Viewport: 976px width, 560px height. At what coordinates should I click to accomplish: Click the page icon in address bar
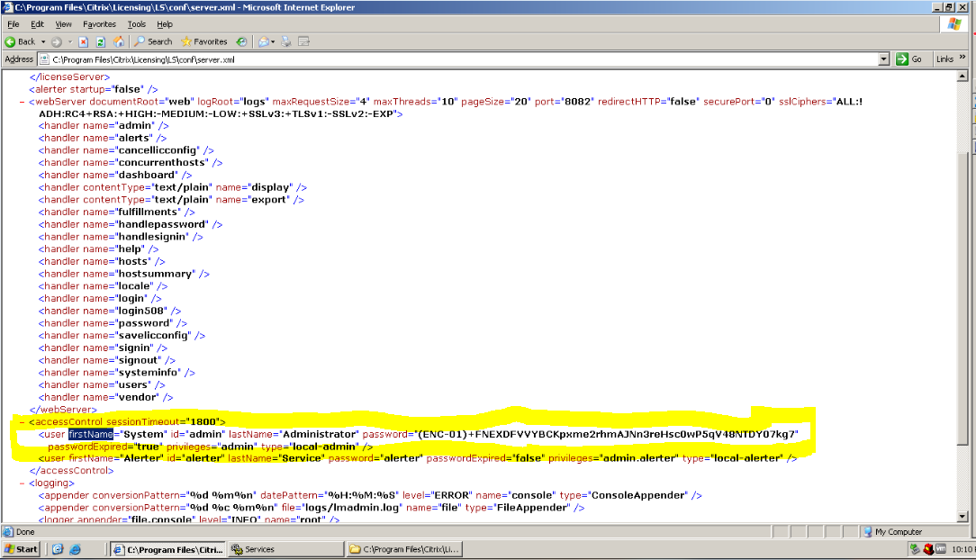pyautogui.click(x=44, y=59)
